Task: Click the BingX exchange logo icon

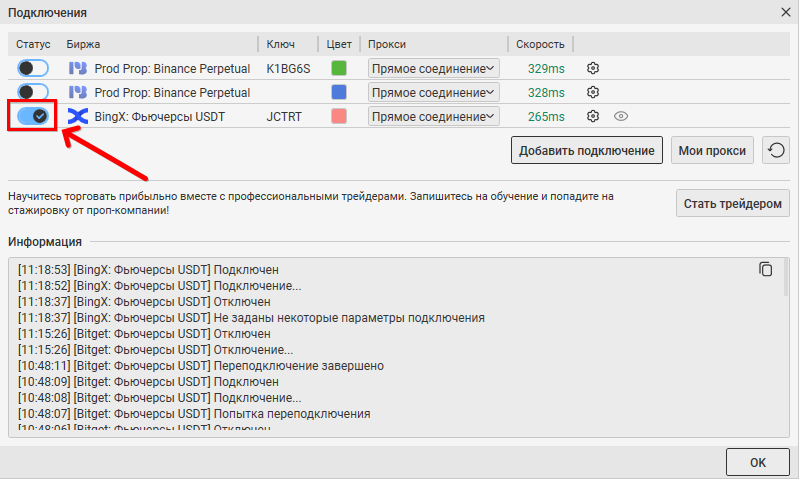Action: [77, 116]
